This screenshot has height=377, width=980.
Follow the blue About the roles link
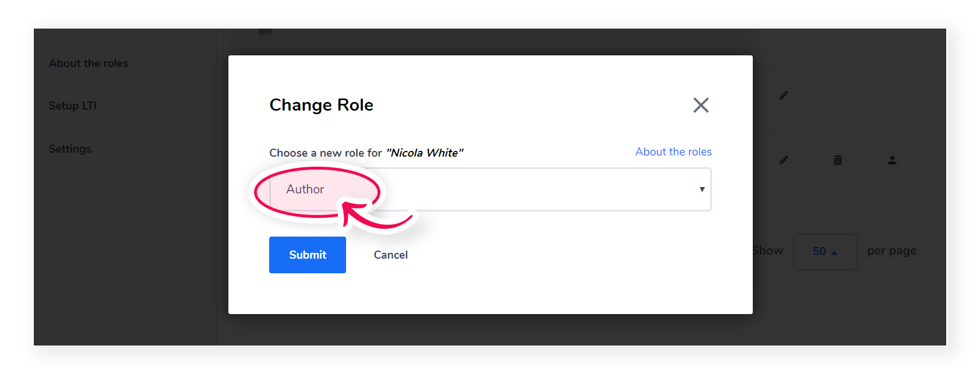pos(674,151)
